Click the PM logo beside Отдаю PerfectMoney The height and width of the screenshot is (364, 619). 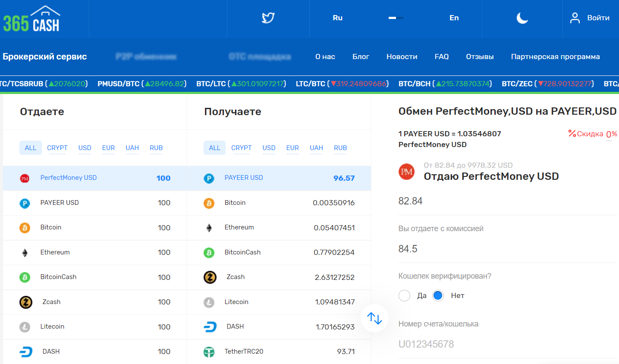pos(407,172)
